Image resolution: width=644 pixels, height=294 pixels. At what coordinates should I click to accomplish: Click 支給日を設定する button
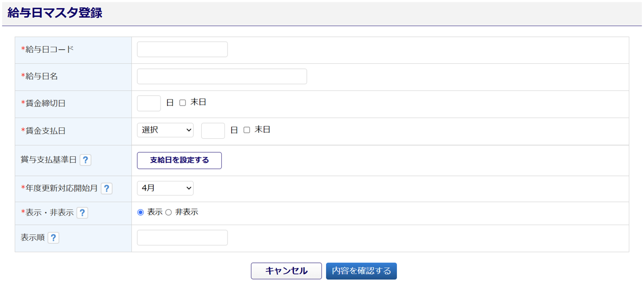click(179, 160)
